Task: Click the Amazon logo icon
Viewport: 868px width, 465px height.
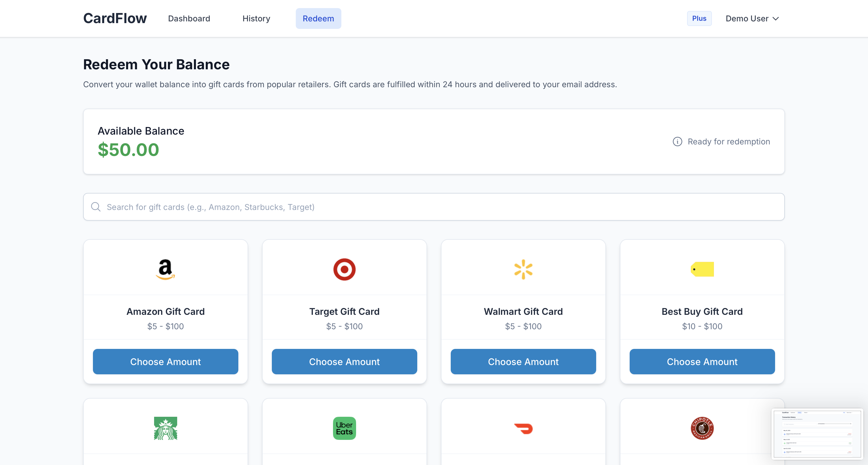Action: 165,269
